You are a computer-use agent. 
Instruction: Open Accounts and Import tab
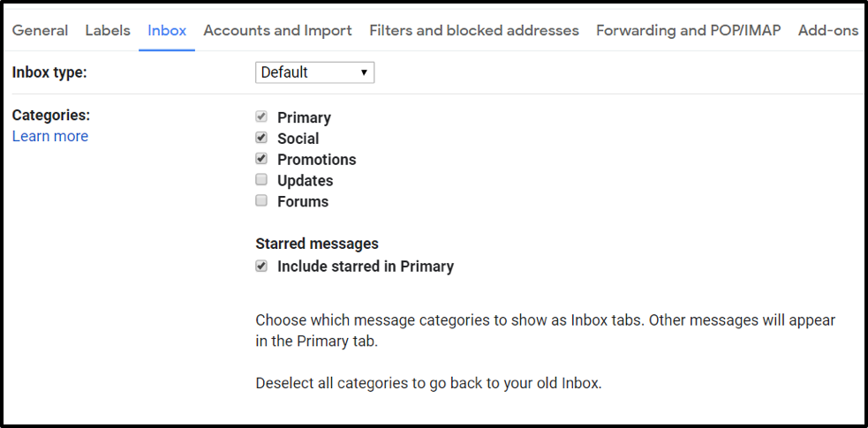[277, 30]
